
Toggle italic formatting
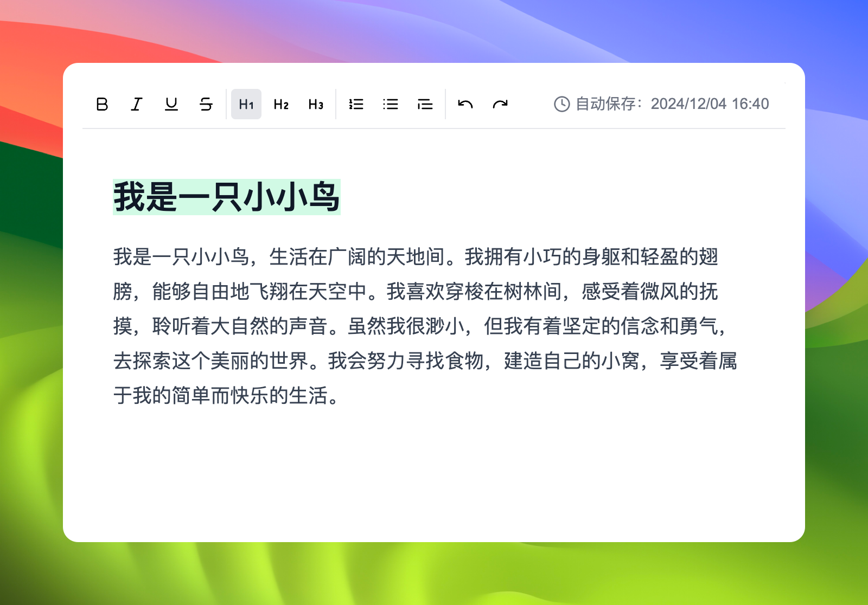136,104
